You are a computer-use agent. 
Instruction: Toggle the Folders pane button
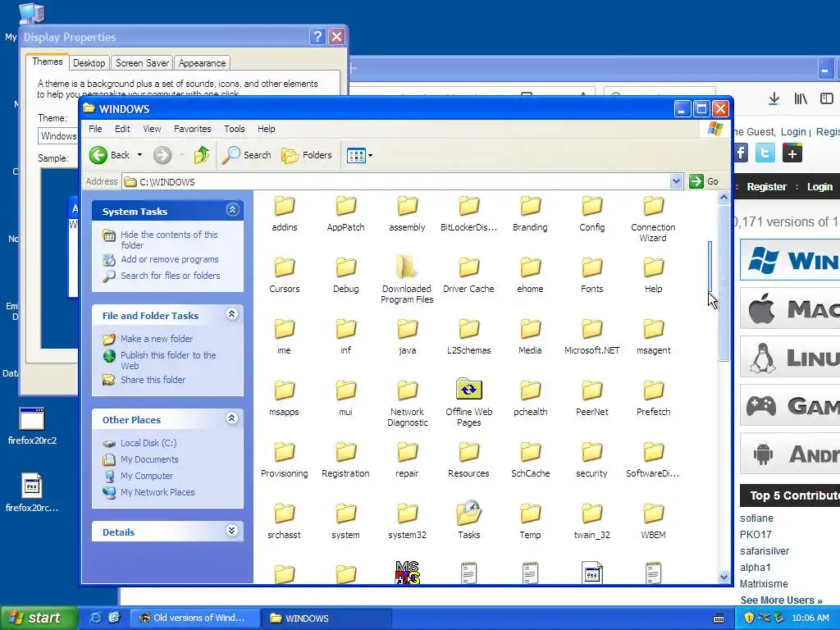(x=307, y=155)
